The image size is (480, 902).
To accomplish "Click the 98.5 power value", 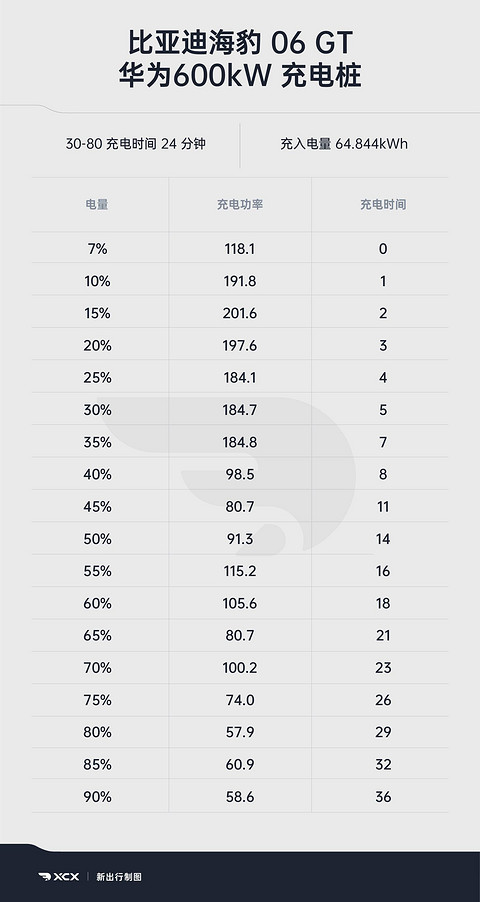I will point(240,475).
